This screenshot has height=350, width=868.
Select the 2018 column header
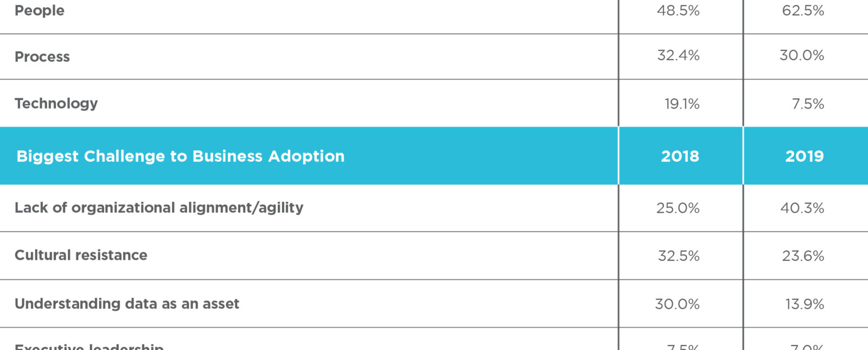click(x=680, y=156)
